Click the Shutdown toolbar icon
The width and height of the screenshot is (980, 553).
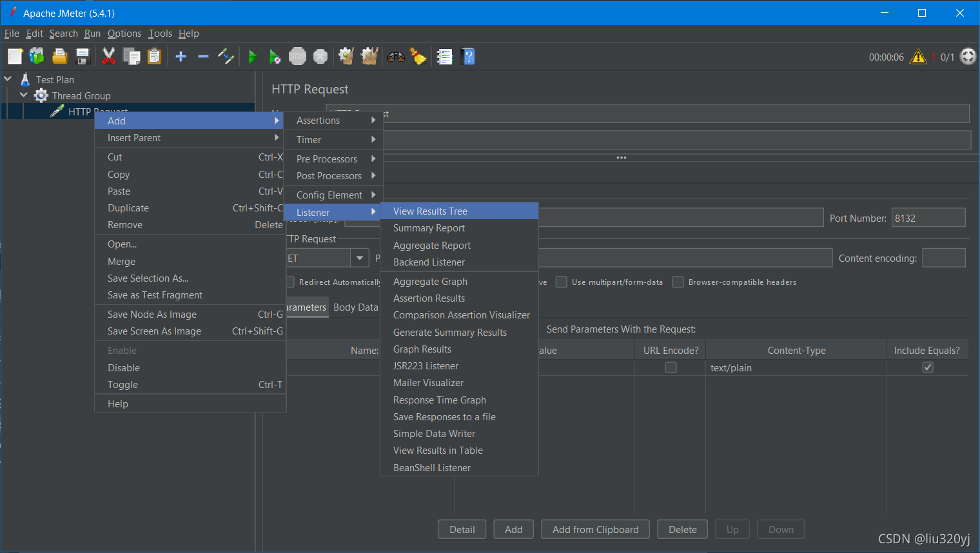click(x=320, y=57)
